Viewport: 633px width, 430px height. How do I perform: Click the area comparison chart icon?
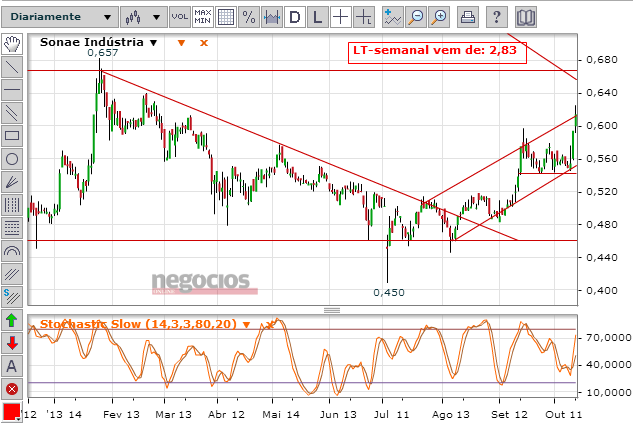tap(272, 17)
